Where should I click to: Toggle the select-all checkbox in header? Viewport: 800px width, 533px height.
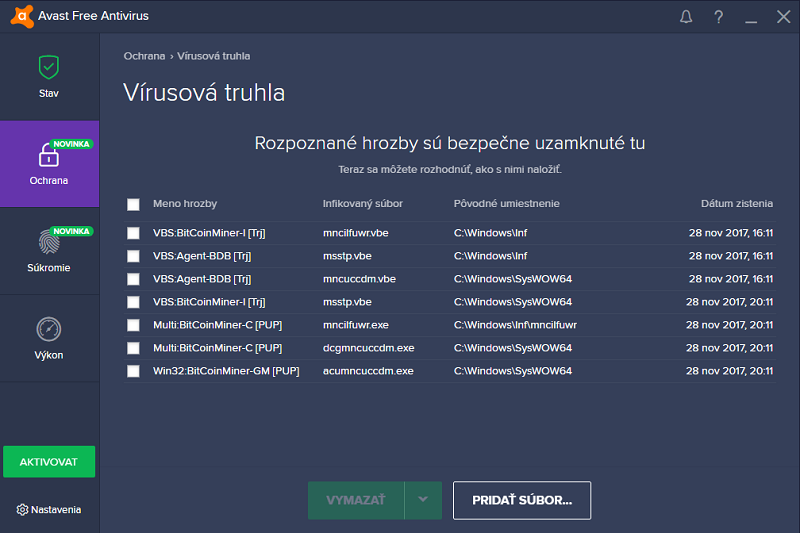133,205
